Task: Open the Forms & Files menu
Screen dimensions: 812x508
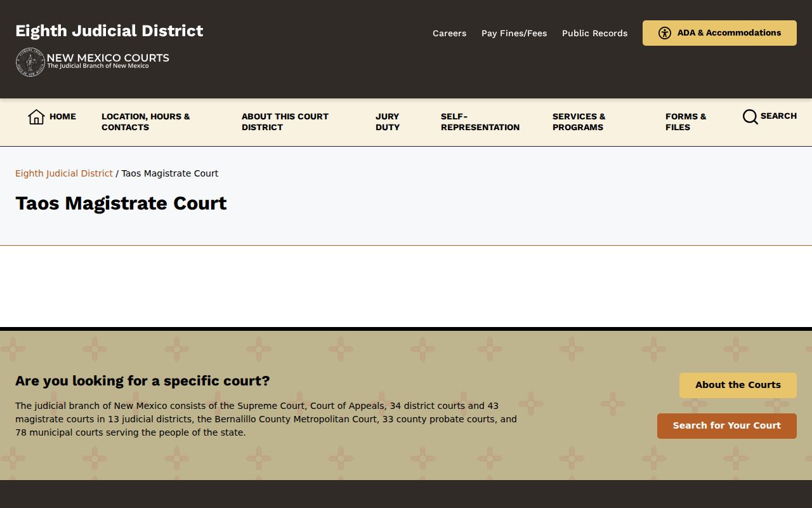Action: [x=686, y=122]
